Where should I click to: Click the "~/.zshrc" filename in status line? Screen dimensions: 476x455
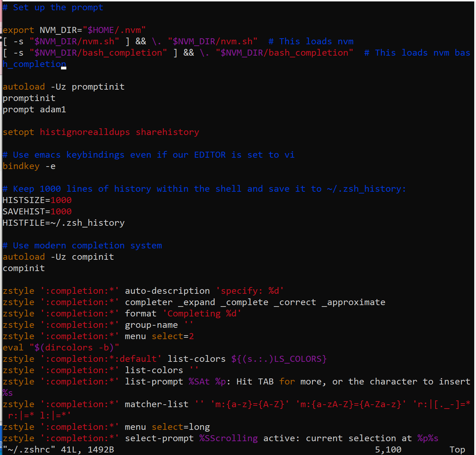click(29, 450)
